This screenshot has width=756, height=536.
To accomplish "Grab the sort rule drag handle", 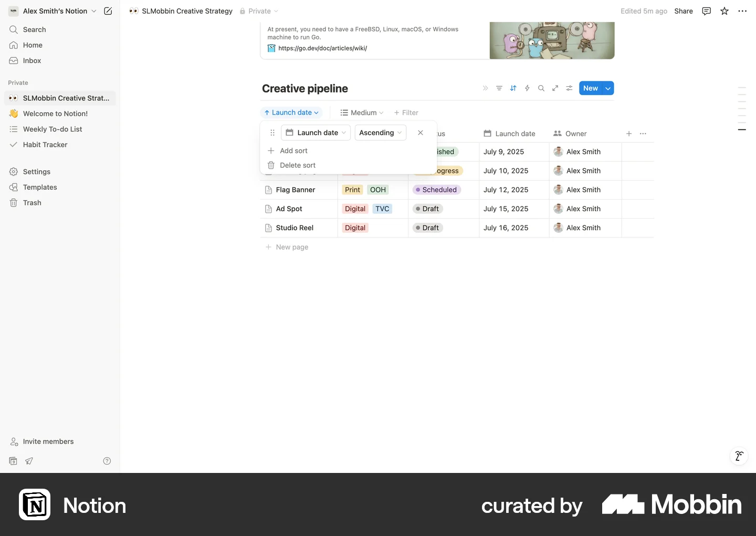I will point(272,133).
